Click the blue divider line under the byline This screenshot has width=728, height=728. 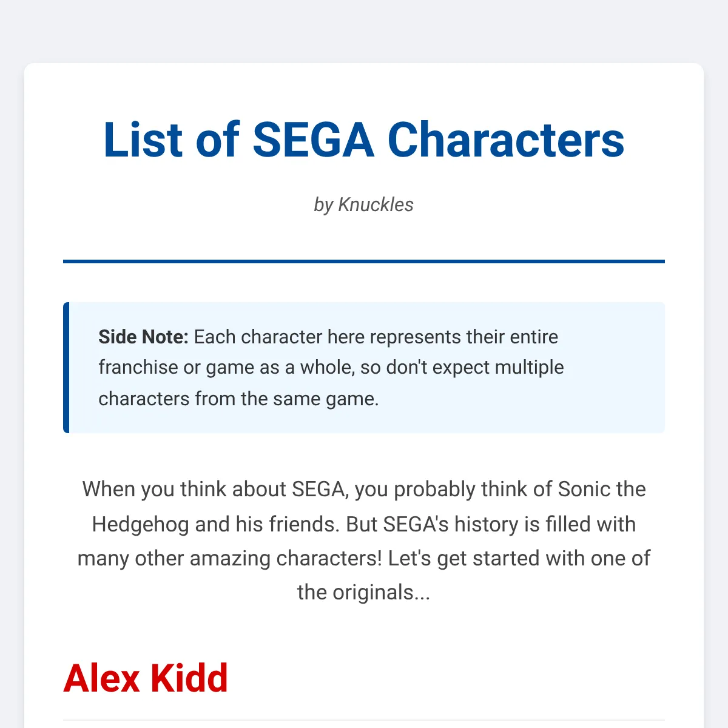click(364, 261)
